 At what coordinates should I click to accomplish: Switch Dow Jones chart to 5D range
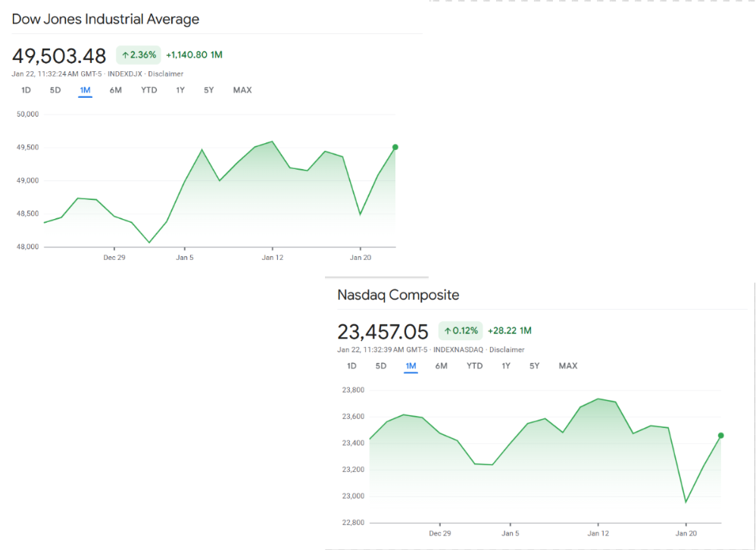[x=55, y=90]
